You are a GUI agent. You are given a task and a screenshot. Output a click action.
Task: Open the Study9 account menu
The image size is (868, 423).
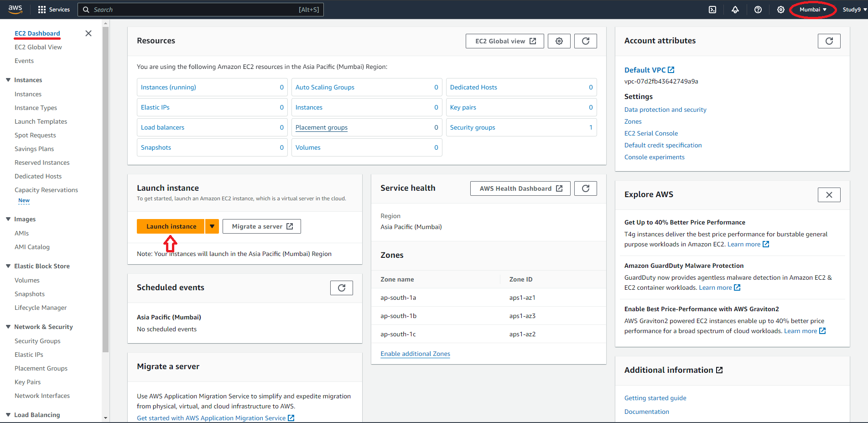pos(854,10)
